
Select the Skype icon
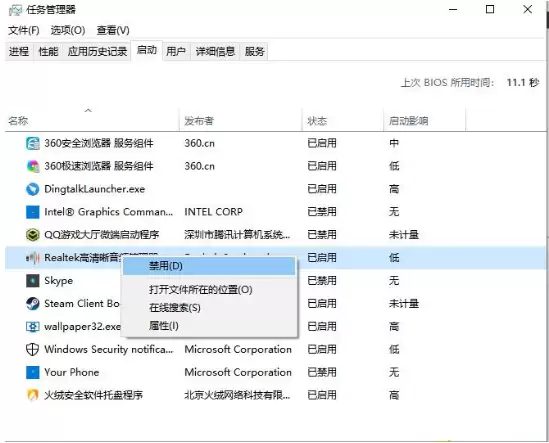tap(33, 281)
